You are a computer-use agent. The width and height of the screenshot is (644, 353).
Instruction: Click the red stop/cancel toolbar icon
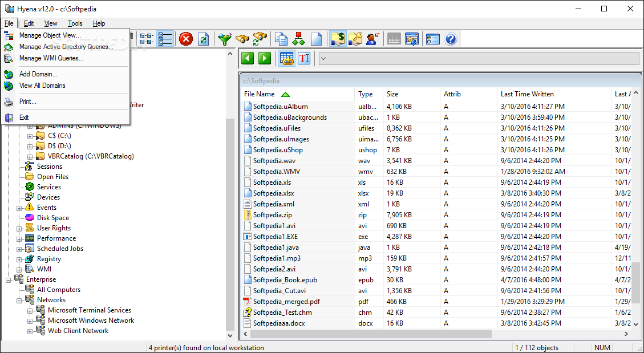tap(186, 39)
